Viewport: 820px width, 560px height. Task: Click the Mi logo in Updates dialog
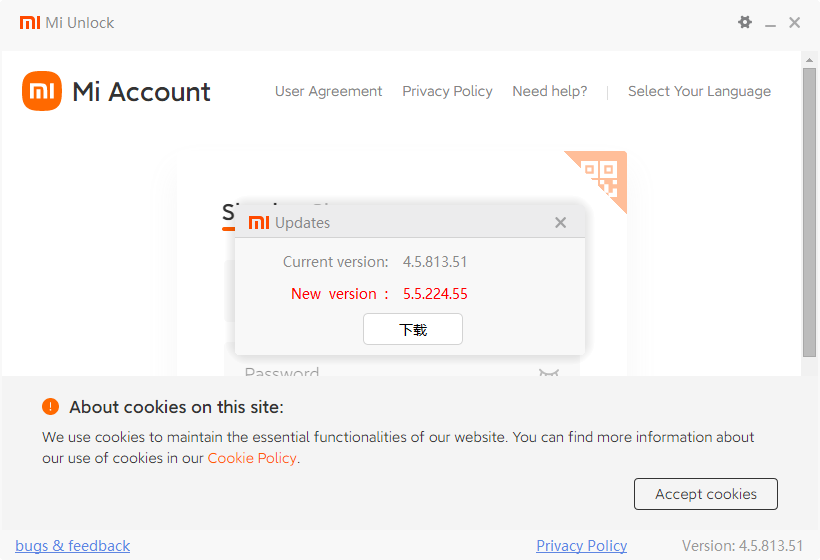click(259, 223)
